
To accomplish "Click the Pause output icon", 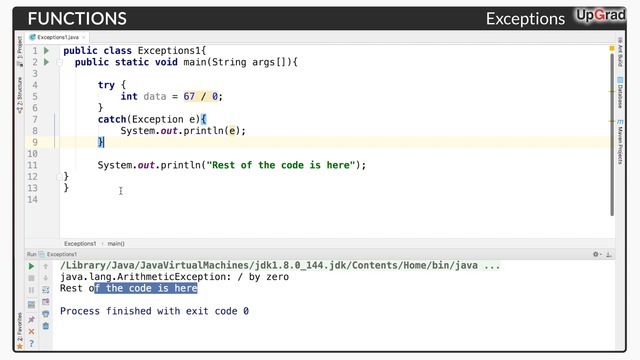I will (31, 290).
